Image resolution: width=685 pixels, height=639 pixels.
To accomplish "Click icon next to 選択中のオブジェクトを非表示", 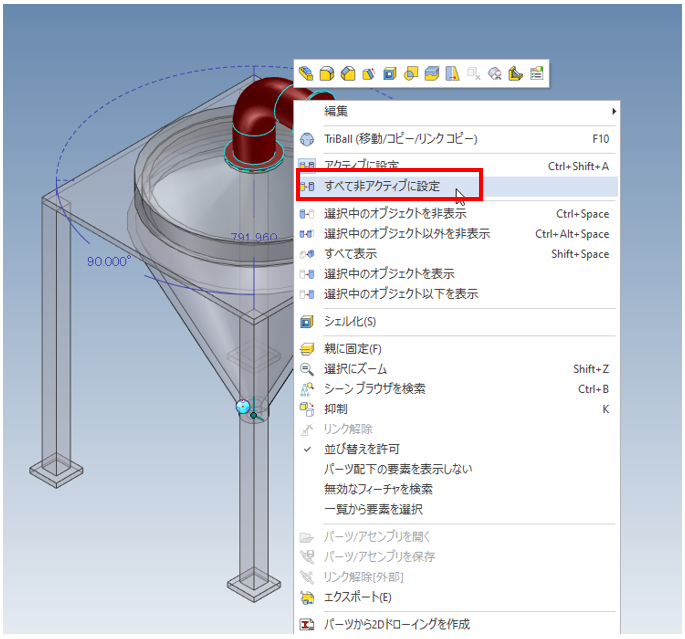I will 307,214.
